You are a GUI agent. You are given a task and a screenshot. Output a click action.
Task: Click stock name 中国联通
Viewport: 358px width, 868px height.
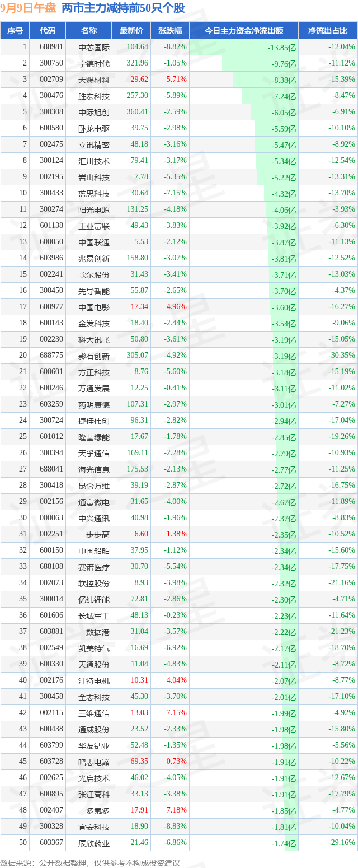click(x=94, y=242)
